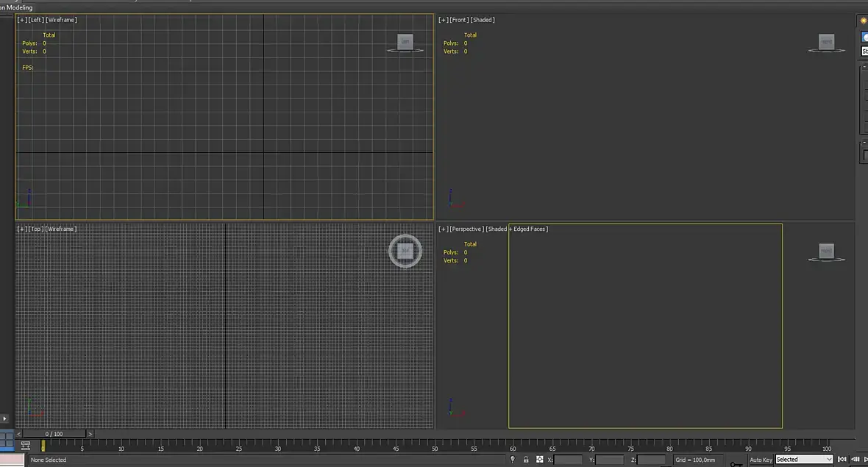Open the [Left] view label menu
The image size is (868, 467).
36,20
